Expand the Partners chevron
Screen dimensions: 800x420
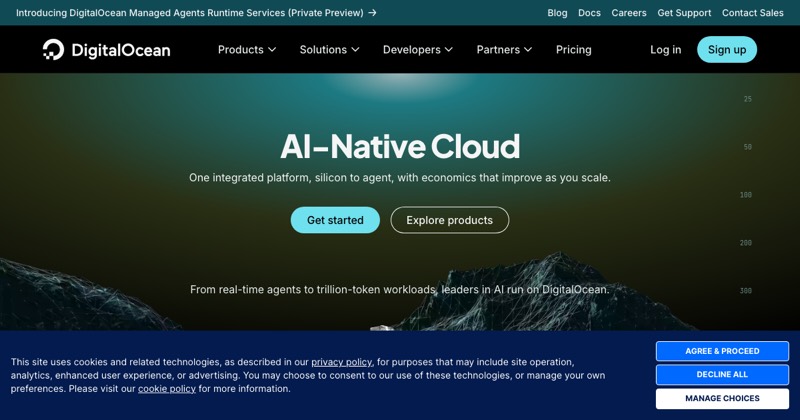click(x=528, y=50)
